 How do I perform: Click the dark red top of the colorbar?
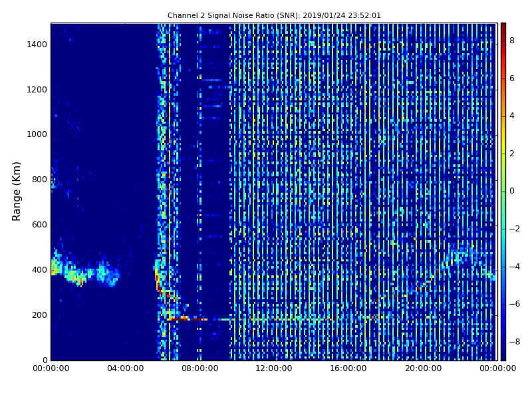(503, 27)
